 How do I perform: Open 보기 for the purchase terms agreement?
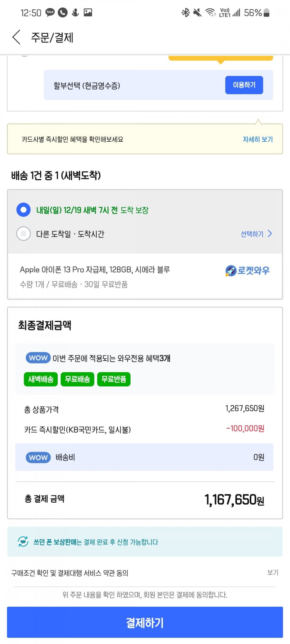[x=273, y=572]
